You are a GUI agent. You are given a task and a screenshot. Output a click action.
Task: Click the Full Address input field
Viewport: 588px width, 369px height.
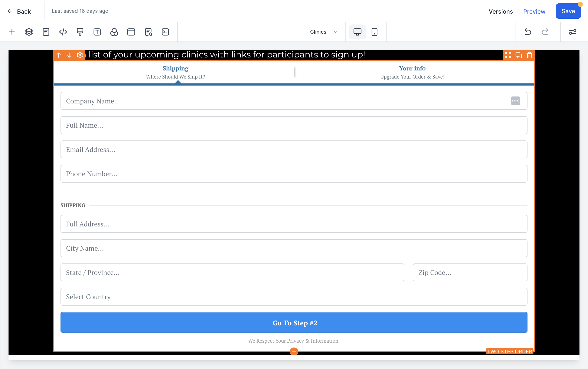tap(294, 224)
